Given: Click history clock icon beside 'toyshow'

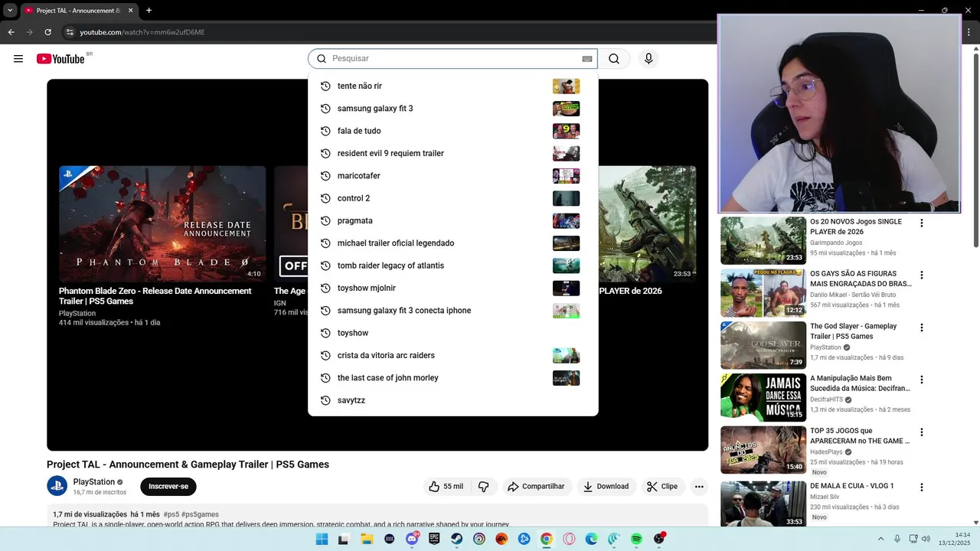Looking at the screenshot, I should [x=325, y=333].
